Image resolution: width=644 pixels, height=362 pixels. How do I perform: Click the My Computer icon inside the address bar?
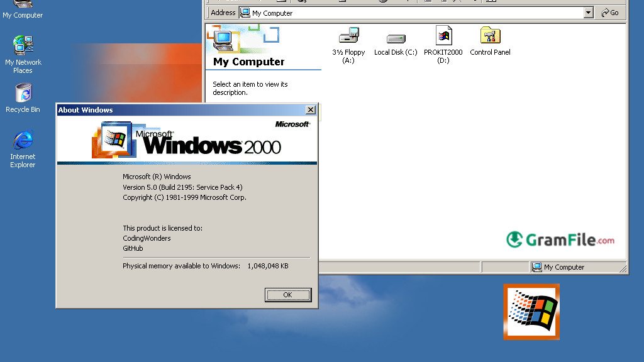(245, 13)
